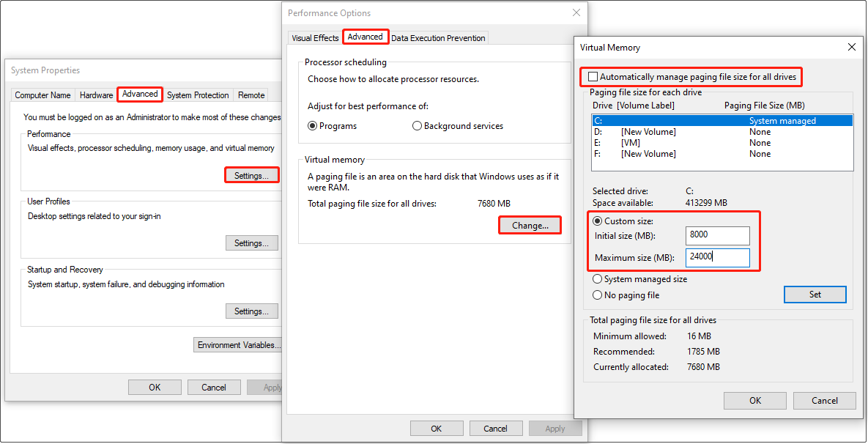Viewport: 868px width, 444px height.
Task: Click OK in System Properties window
Action: point(155,388)
